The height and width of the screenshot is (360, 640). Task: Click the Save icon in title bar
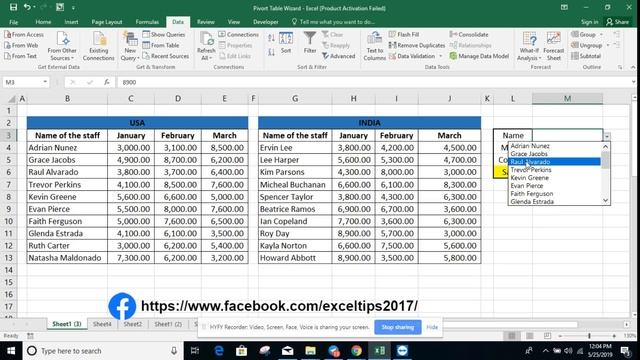(13, 7)
